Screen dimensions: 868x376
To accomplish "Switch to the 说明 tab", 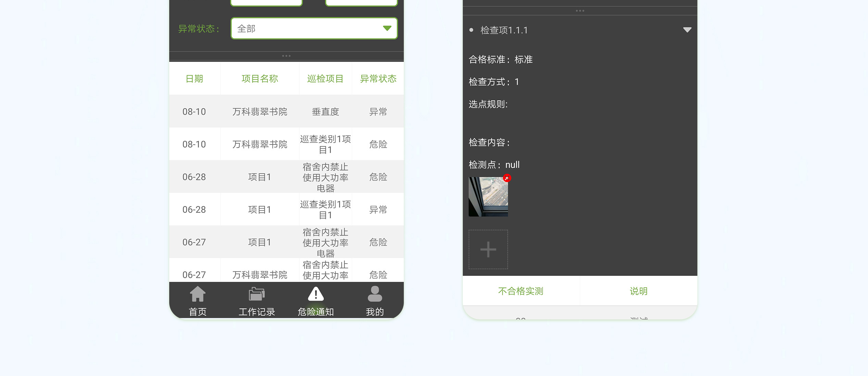I will point(638,291).
